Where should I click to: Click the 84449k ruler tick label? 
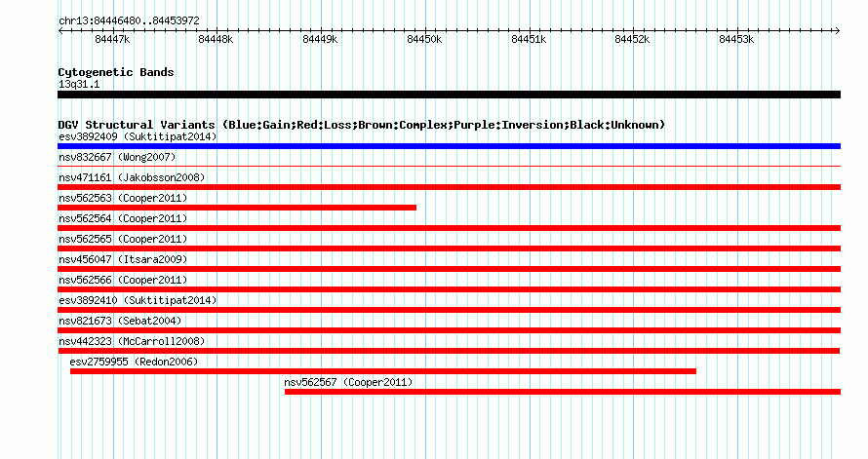pyautogui.click(x=320, y=39)
